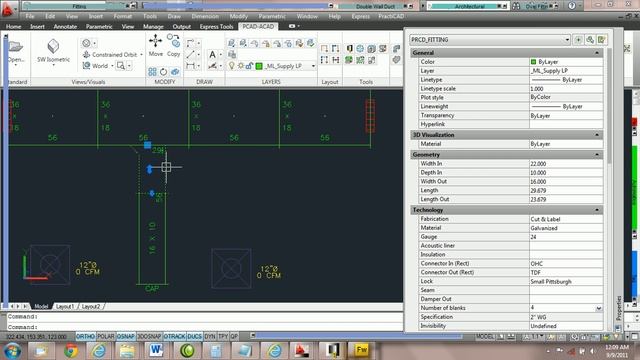The width and height of the screenshot is (640, 360).
Task: Toggle the layer light bulb on/off icon
Action: point(232,66)
